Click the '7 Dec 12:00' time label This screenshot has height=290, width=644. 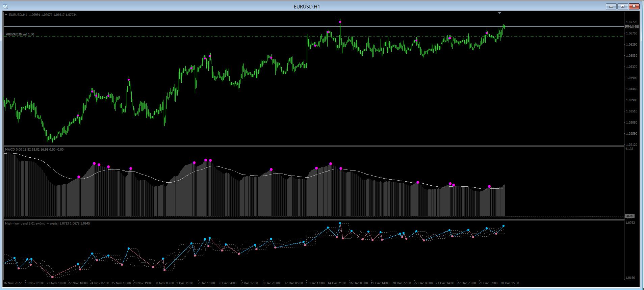click(250, 283)
